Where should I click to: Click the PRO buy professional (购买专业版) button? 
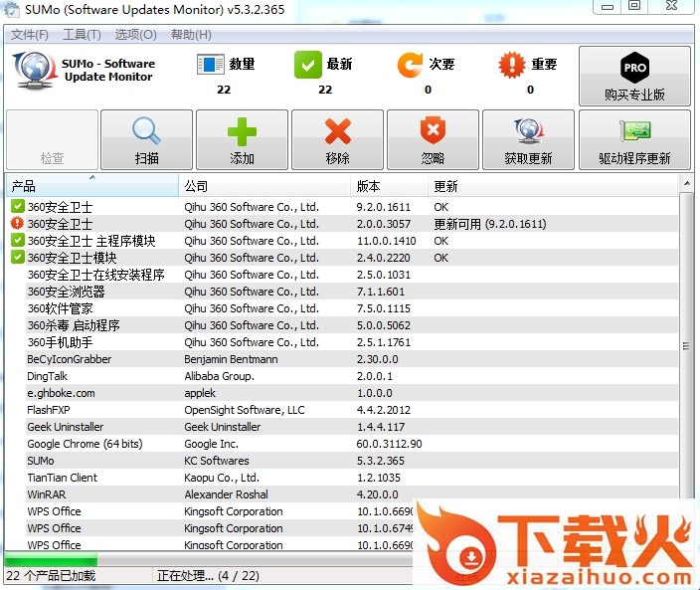tap(634, 76)
